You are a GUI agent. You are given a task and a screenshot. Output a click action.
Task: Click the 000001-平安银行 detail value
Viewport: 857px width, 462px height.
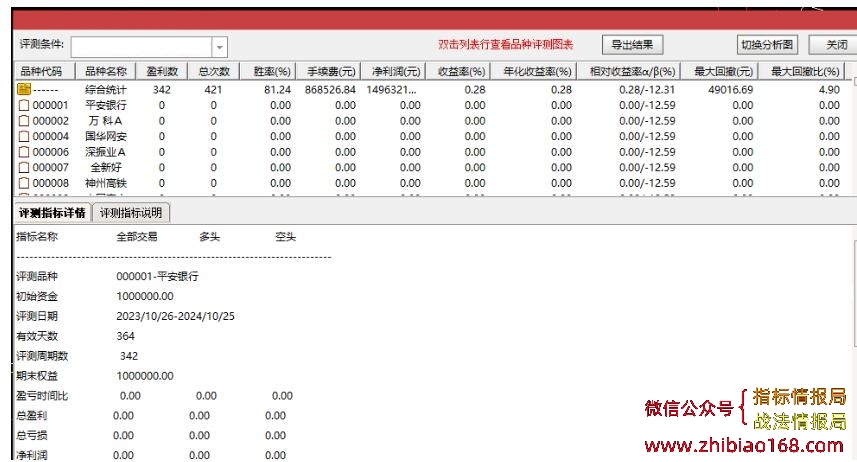[x=157, y=276]
